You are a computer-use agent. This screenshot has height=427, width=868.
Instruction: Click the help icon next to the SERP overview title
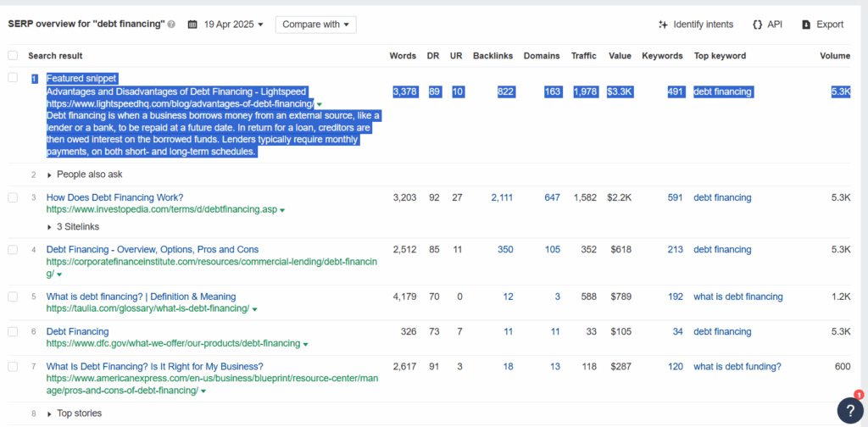(171, 25)
